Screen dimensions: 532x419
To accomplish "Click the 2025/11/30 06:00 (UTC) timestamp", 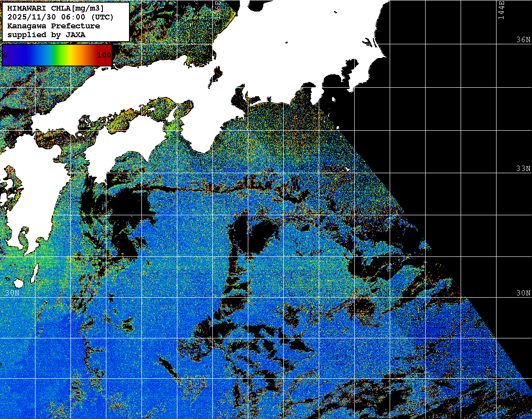I will pos(60,17).
